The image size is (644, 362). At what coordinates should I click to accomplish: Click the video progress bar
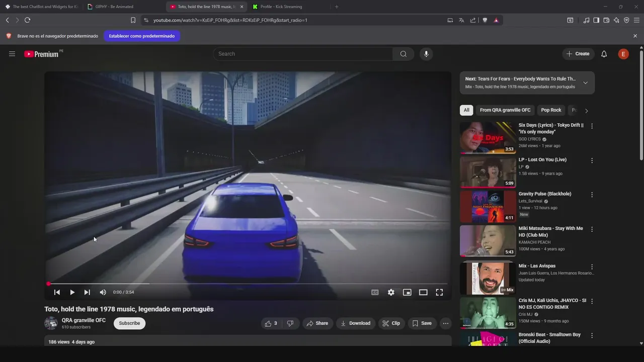point(248,284)
